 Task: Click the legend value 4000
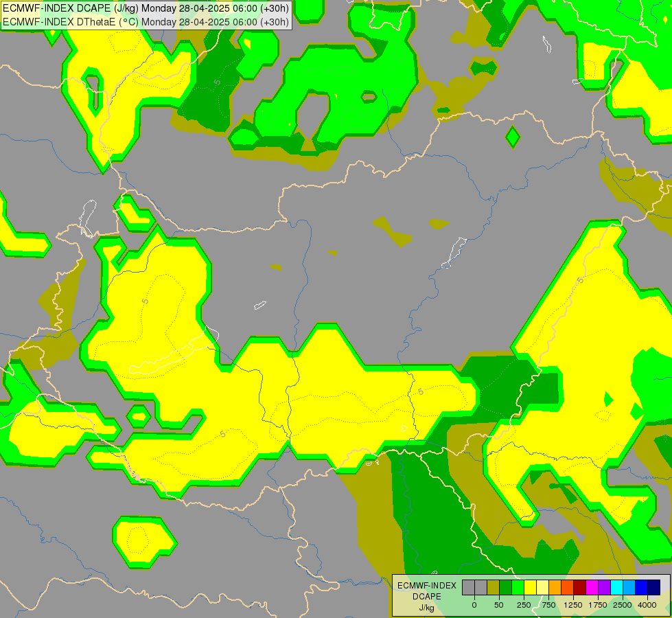(x=647, y=605)
